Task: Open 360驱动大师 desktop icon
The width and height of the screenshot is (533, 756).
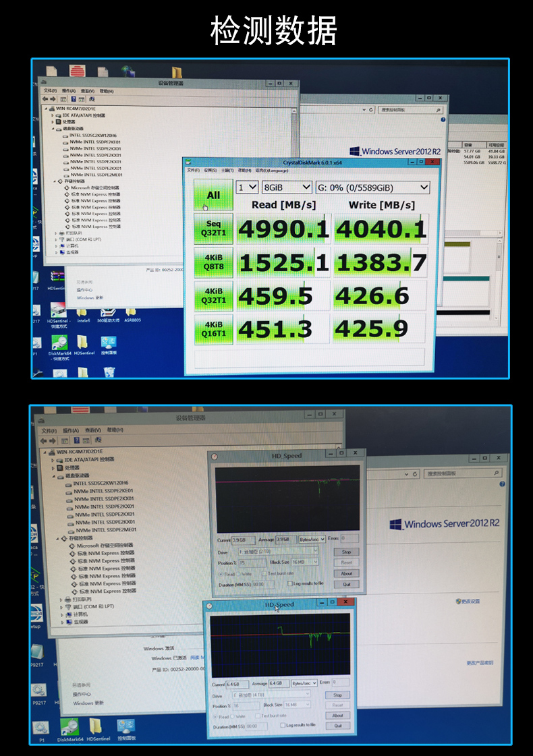Action: 107,315
